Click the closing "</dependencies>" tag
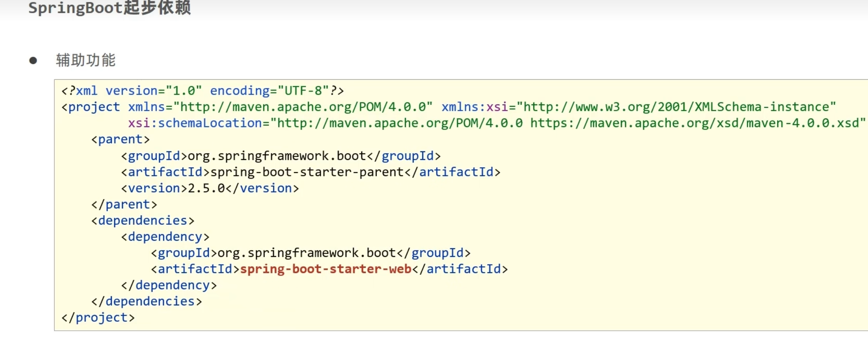The image size is (868, 355). [147, 301]
